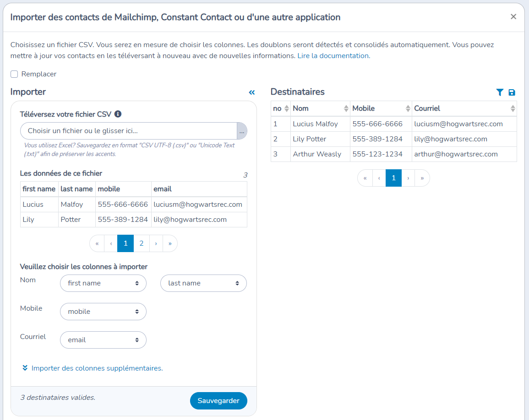The image size is (529, 420).
Task: Jump to first page of Destinataires table
Action: (x=365, y=178)
